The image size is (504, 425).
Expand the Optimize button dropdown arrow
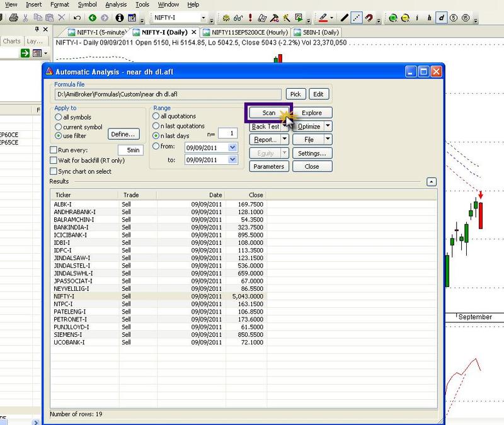tap(328, 126)
